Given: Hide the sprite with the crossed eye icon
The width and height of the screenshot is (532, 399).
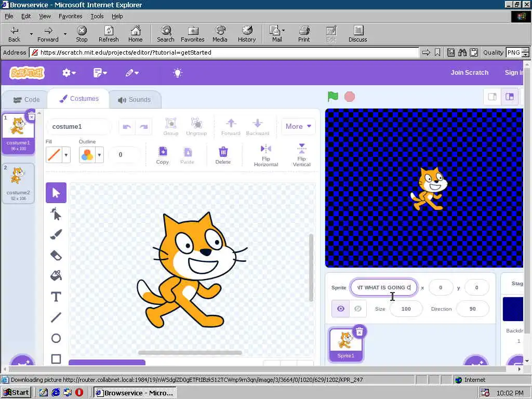Looking at the screenshot, I should point(358,309).
